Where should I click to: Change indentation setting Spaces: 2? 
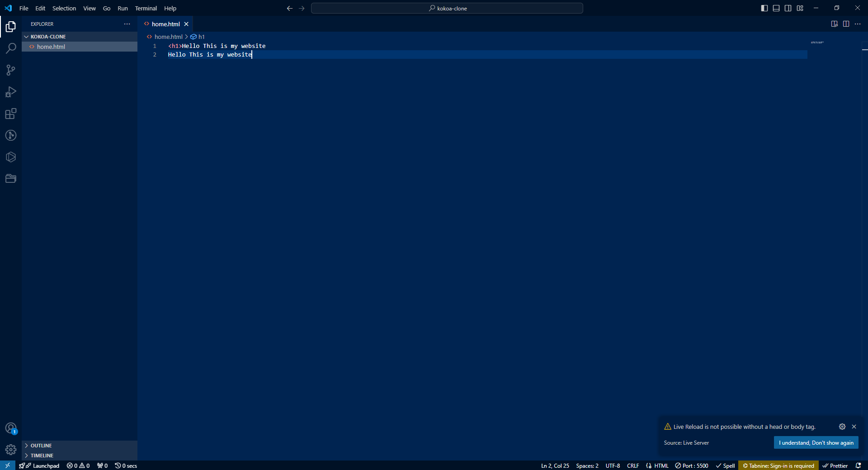587,465
